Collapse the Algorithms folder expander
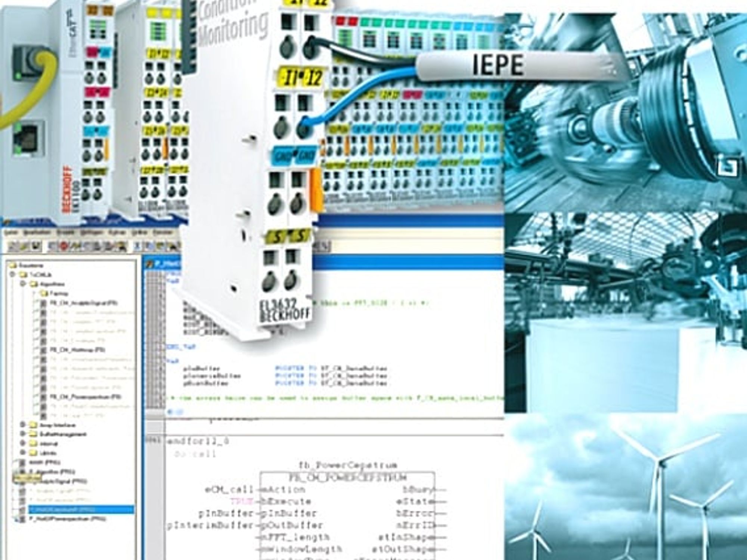 pyautogui.click(x=23, y=284)
